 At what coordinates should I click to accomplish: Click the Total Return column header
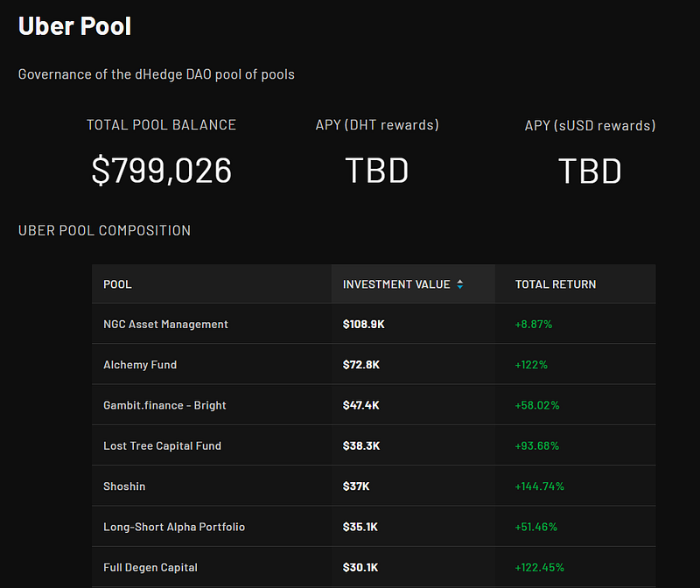coord(576,284)
